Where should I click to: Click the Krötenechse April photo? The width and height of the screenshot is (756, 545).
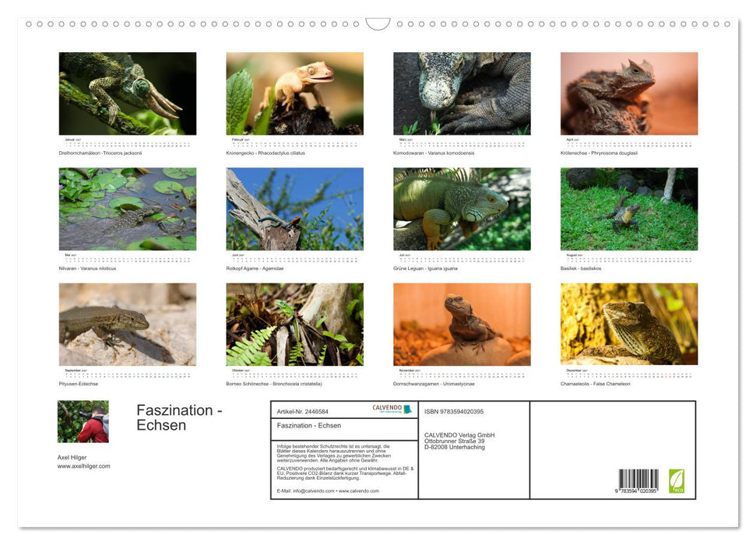click(x=629, y=93)
